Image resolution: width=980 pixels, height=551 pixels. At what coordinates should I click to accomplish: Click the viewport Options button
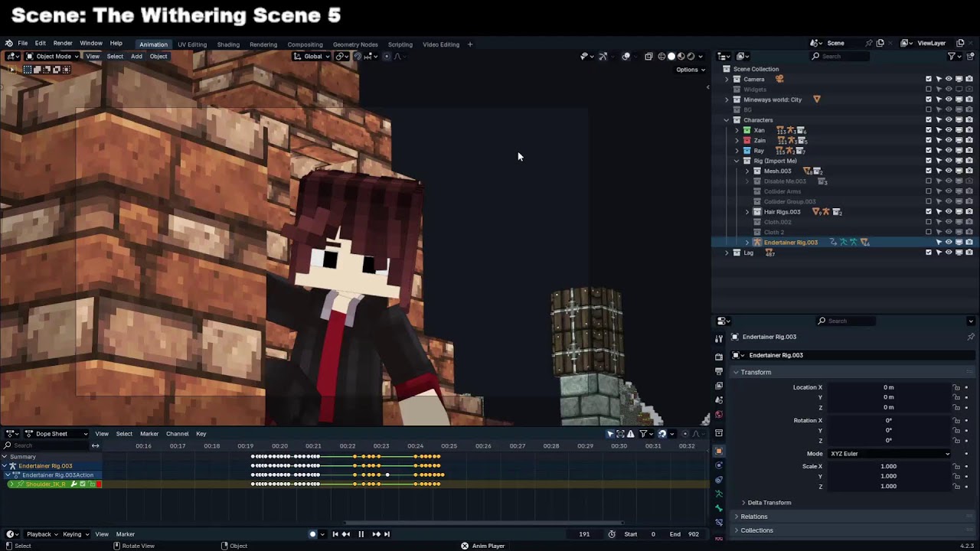[690, 70]
